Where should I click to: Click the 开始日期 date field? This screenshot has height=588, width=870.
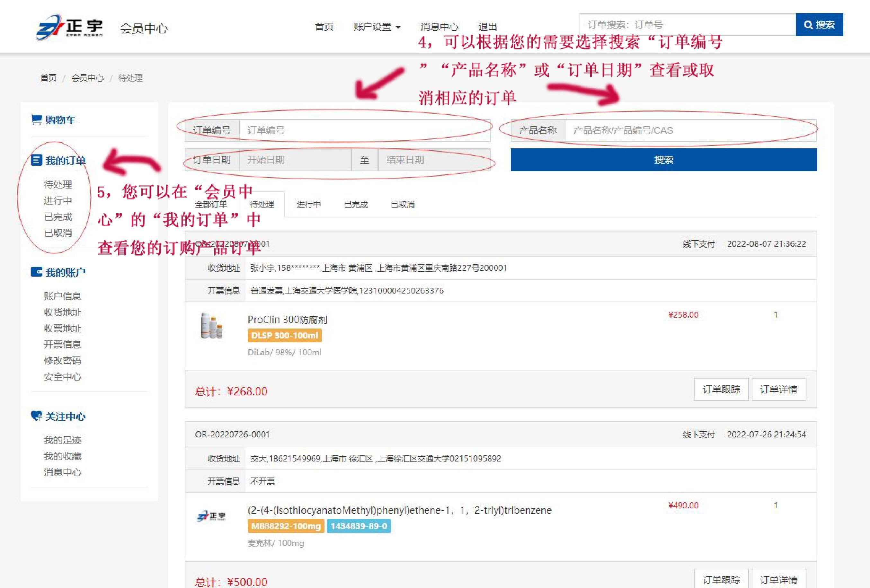295,160
